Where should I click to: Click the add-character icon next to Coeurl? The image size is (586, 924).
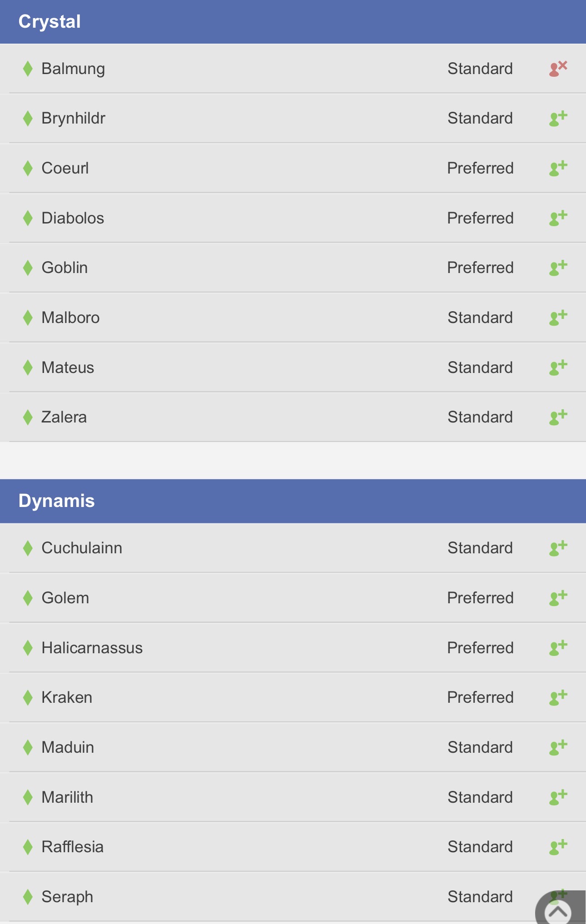[x=558, y=168]
